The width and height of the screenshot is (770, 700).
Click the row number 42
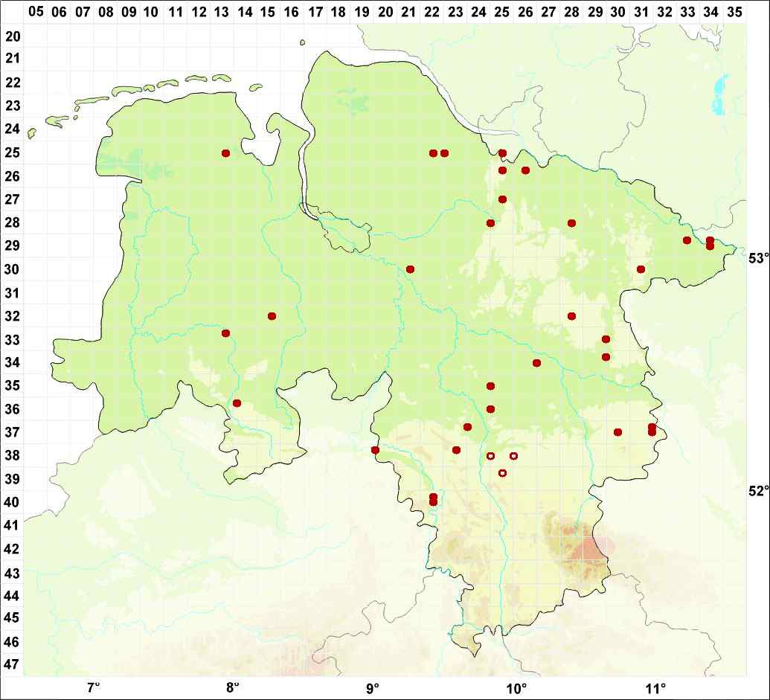click(13, 549)
